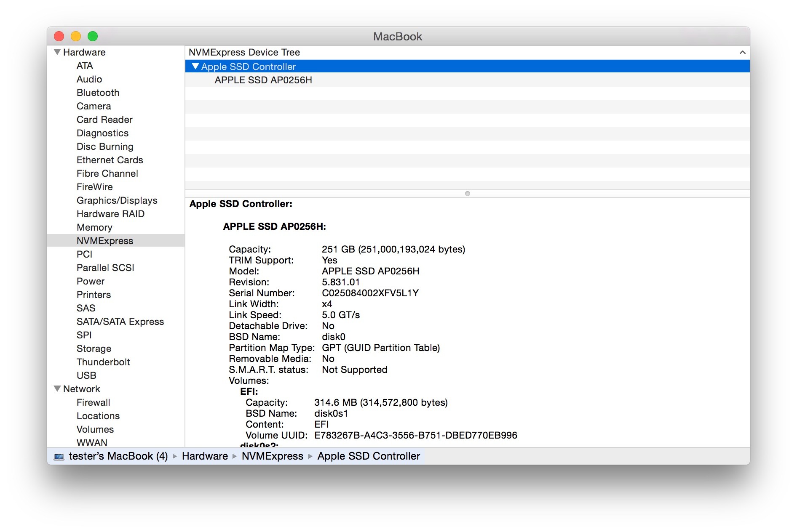Select the Network heading in the sidebar

coord(82,389)
